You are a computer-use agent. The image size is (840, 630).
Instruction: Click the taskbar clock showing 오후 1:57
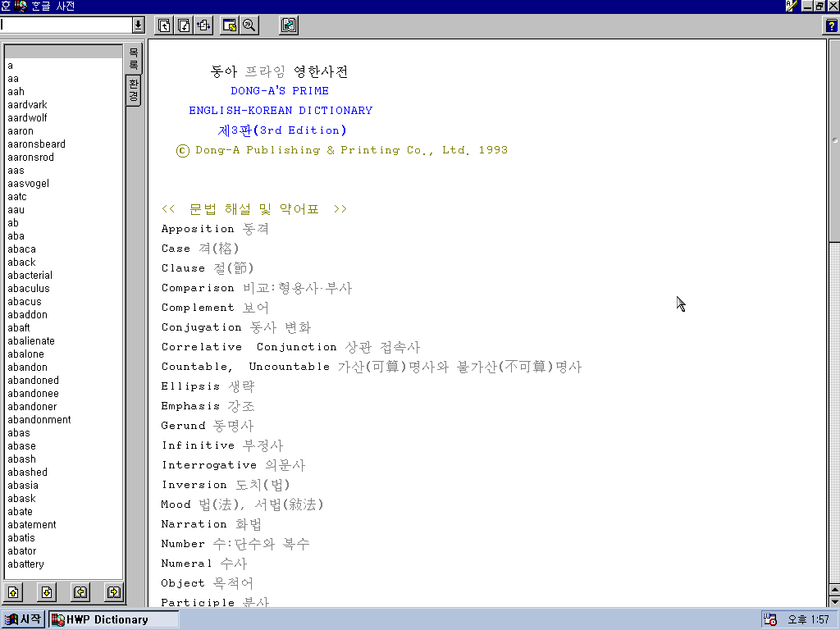tap(808, 619)
